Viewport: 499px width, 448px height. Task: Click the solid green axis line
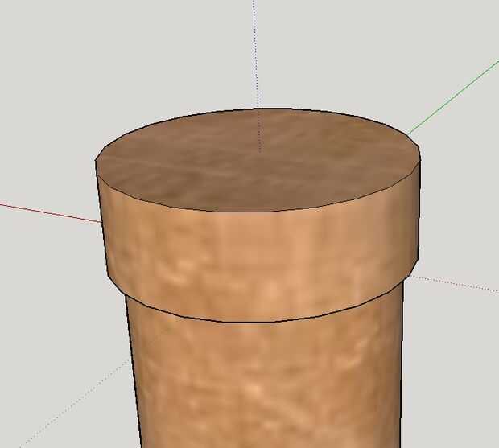[453, 97]
